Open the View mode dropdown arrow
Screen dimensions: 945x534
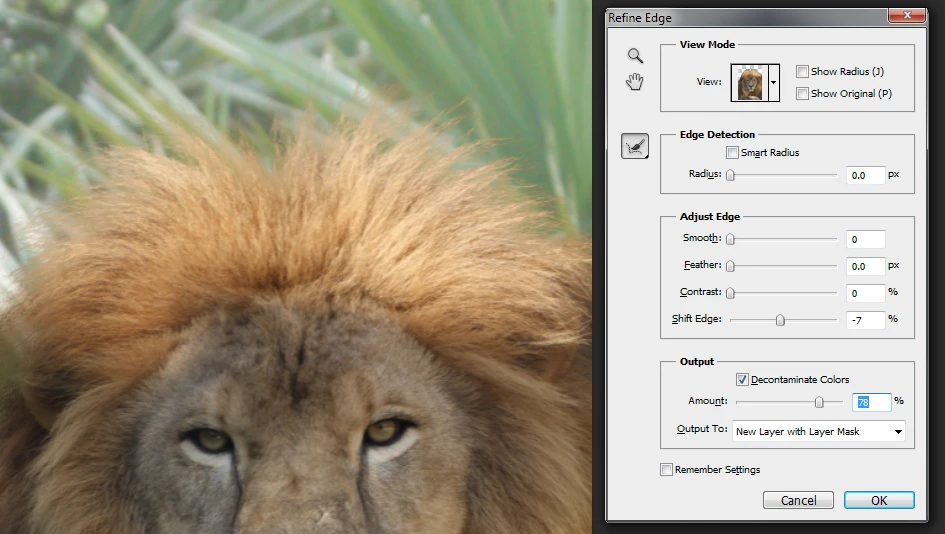pos(773,83)
